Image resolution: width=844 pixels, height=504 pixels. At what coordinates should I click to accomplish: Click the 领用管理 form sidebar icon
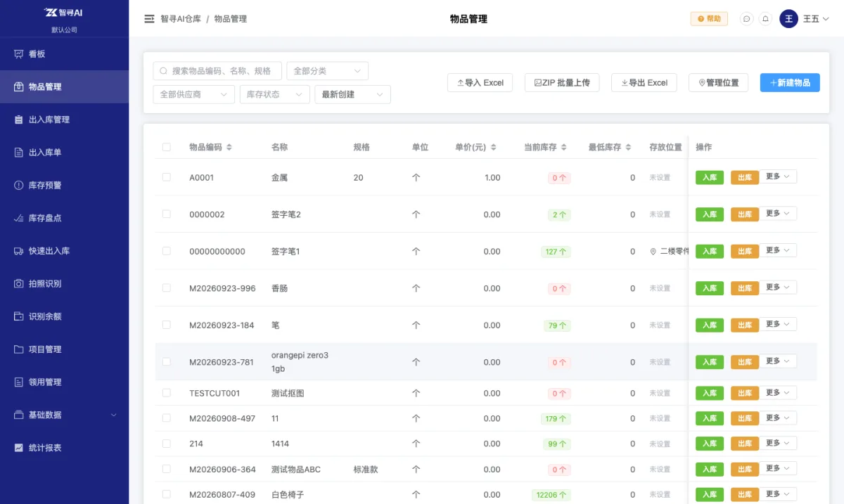pyautogui.click(x=19, y=382)
